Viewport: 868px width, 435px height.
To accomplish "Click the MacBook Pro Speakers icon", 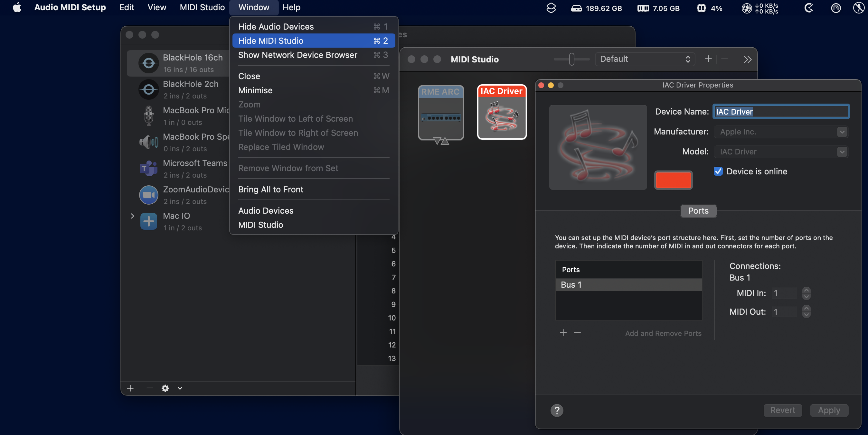I will point(149,142).
